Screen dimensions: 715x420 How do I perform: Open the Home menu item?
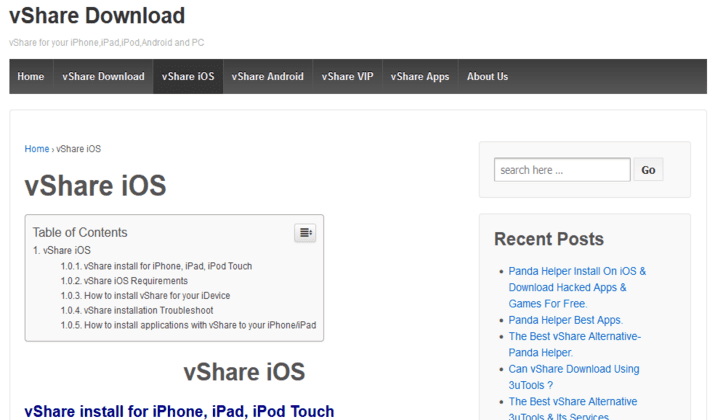click(x=31, y=77)
